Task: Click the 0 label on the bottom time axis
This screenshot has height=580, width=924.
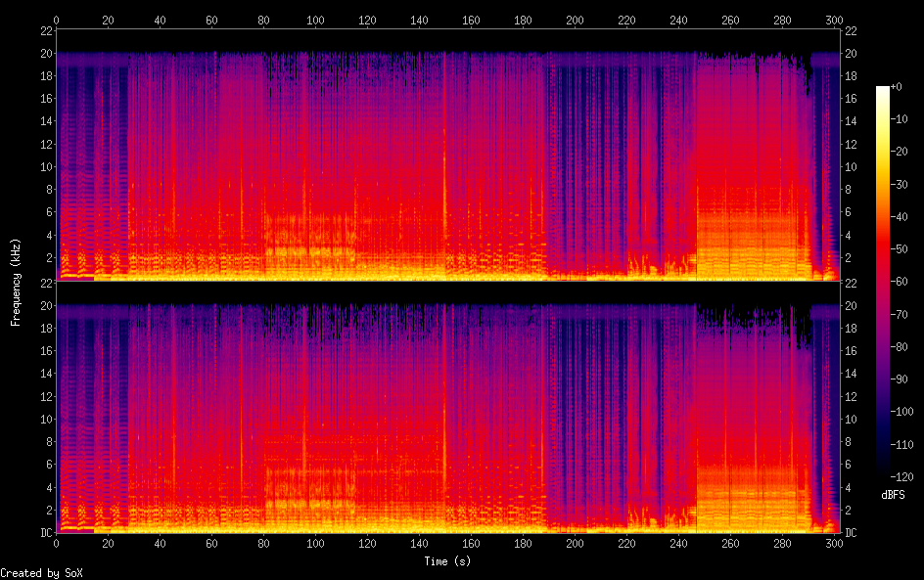Action: 57,544
